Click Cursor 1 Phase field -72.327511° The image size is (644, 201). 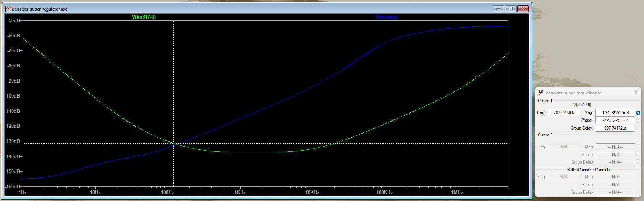(615, 120)
